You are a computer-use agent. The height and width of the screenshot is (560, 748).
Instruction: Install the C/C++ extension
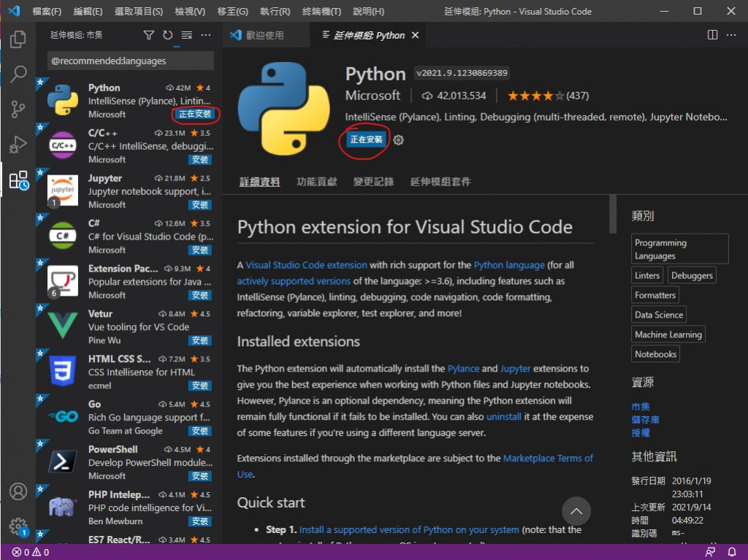tap(200, 160)
